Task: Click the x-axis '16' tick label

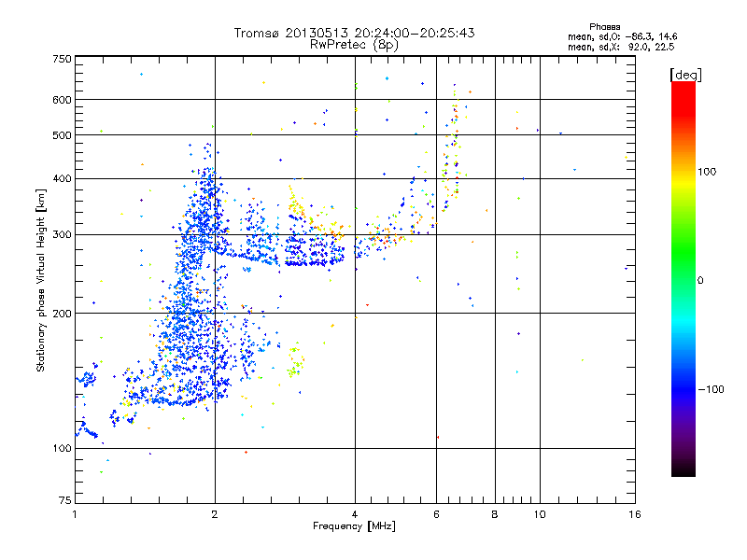Action: 635,514
